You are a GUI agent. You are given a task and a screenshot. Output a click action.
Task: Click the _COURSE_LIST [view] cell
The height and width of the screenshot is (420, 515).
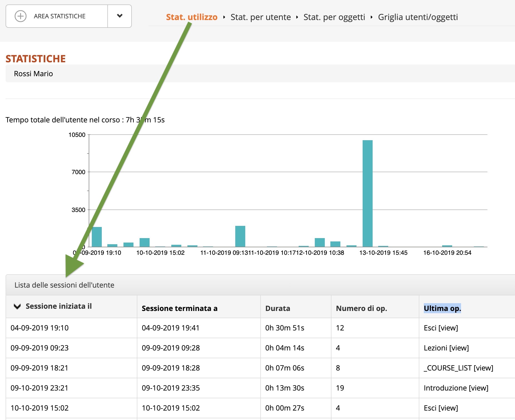(x=458, y=368)
